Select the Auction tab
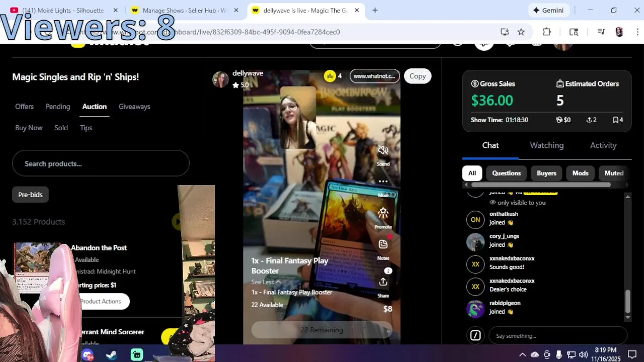This screenshot has height=362, width=644. tap(95, 107)
